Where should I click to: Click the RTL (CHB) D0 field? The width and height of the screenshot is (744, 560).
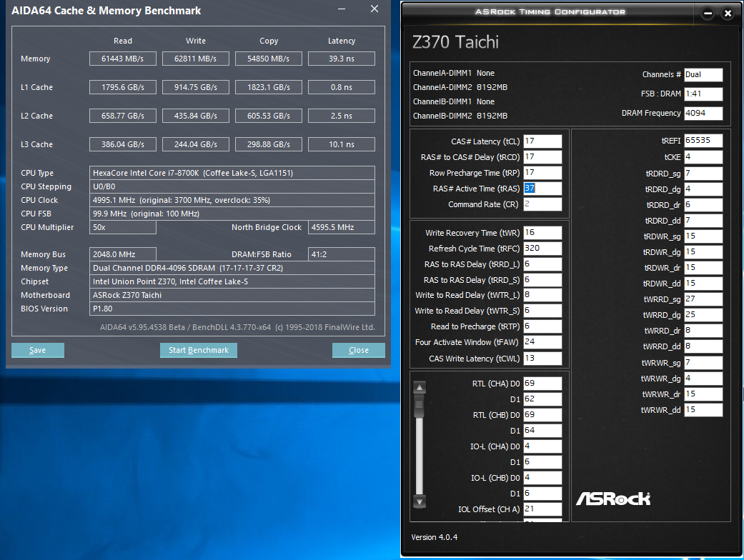tap(542, 415)
